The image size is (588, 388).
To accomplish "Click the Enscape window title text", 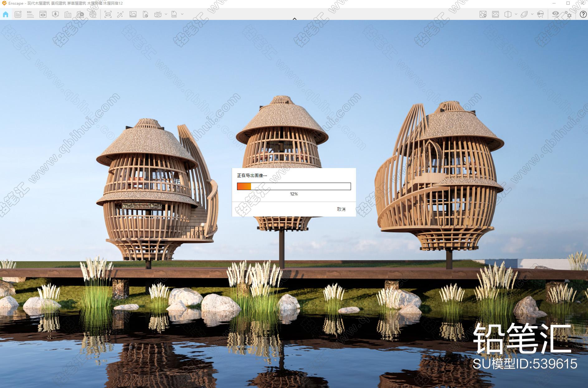I will pyautogui.click(x=65, y=3).
